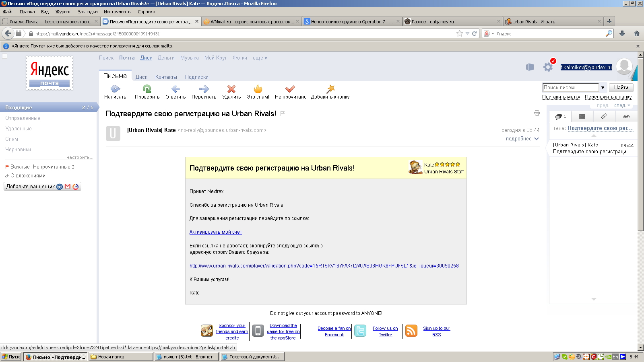Open the Инструменты menu
The width and height of the screenshot is (644, 362).
pyautogui.click(x=118, y=12)
